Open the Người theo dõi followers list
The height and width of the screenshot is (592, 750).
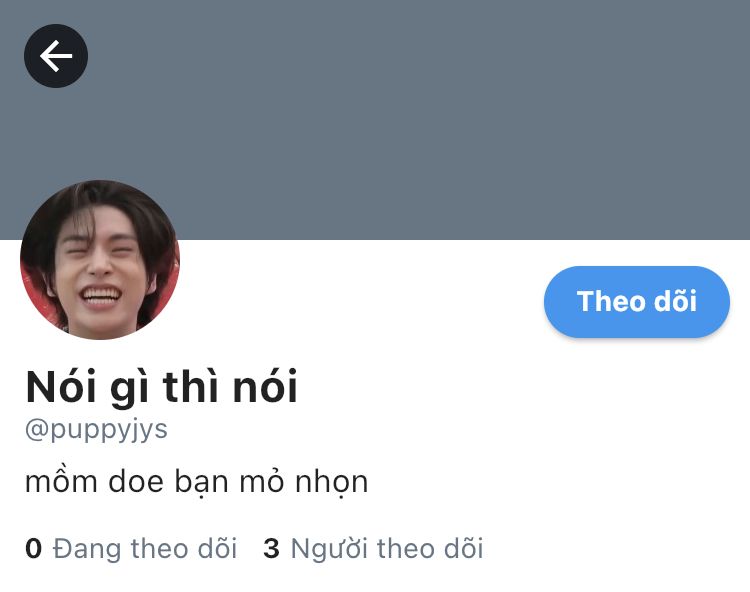373,548
